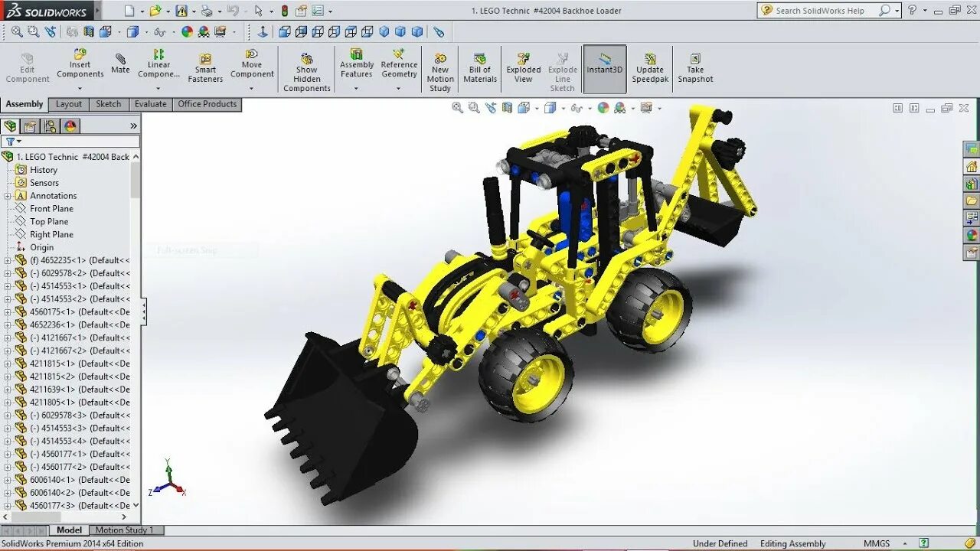This screenshot has height=551, width=980.
Task: Click Zoom to Area in the viewport heads-up toolbar
Action: (x=474, y=108)
